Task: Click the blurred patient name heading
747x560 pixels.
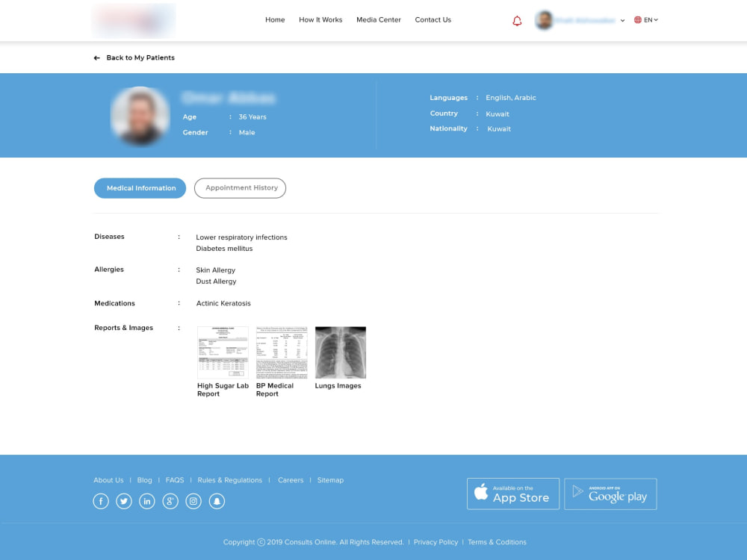Action: [x=229, y=98]
